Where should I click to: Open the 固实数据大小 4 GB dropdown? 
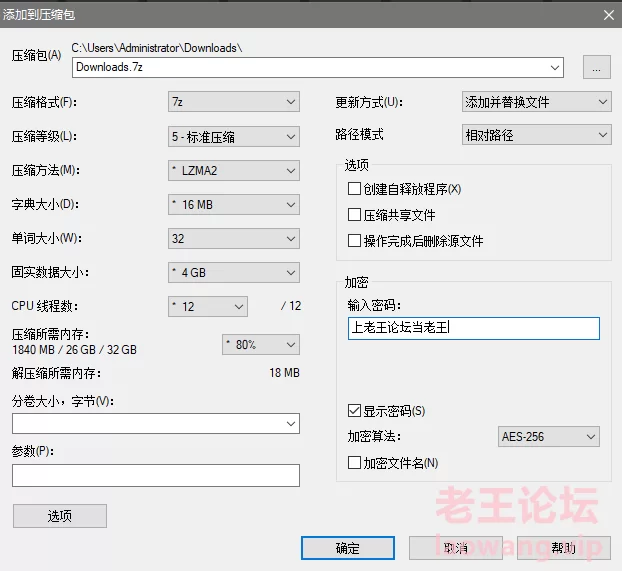234,273
